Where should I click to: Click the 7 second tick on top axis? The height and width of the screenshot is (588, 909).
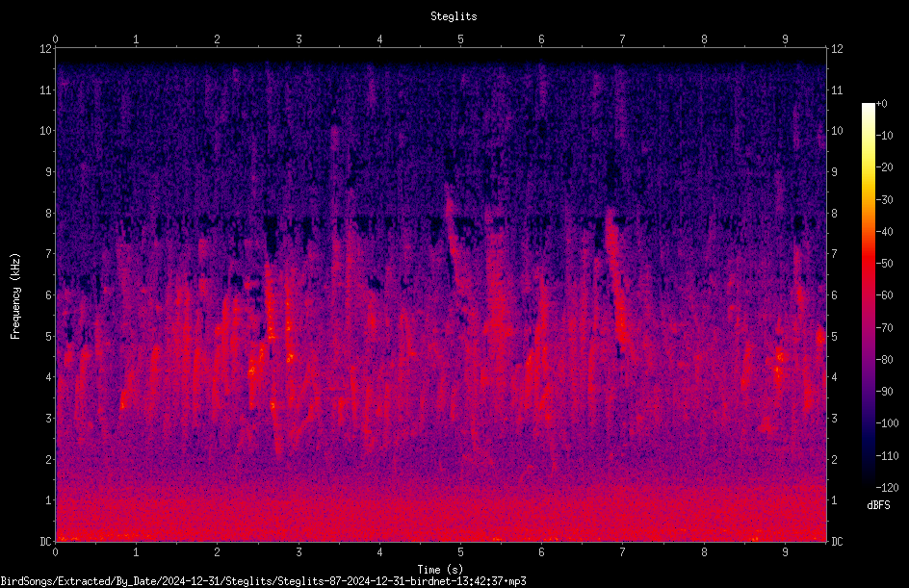click(x=623, y=38)
